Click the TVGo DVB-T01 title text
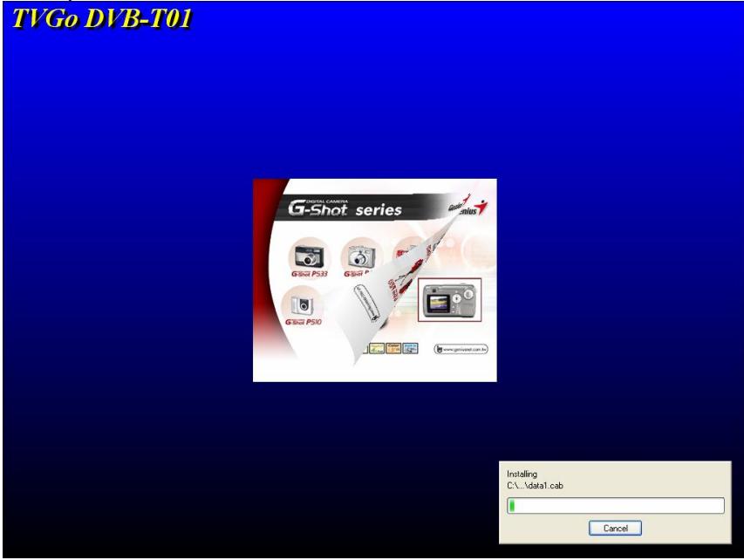 (101, 18)
